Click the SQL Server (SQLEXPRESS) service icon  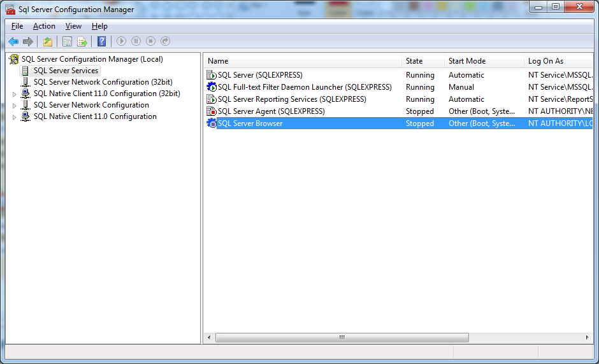[212, 75]
